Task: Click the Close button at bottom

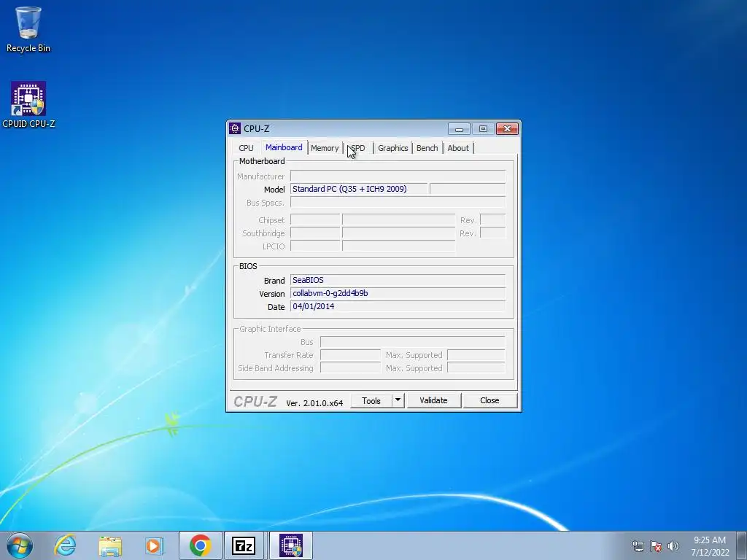Action: (x=489, y=400)
